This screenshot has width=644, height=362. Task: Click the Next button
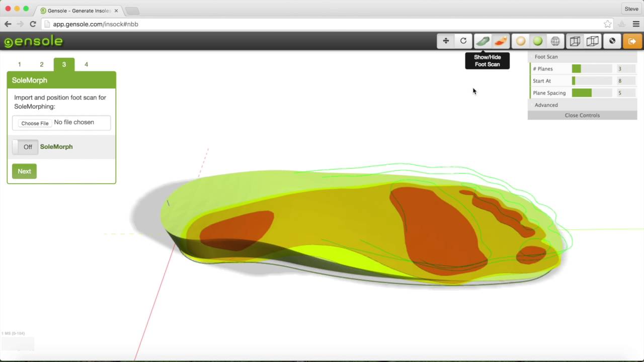[x=24, y=171]
